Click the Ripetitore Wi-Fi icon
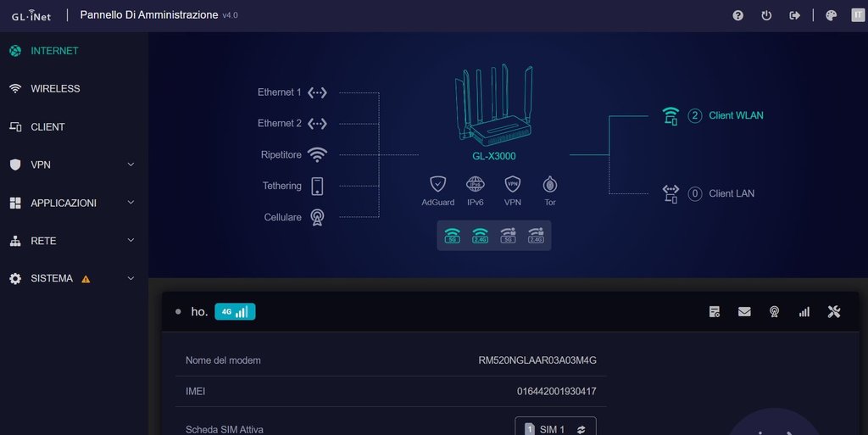 point(317,155)
